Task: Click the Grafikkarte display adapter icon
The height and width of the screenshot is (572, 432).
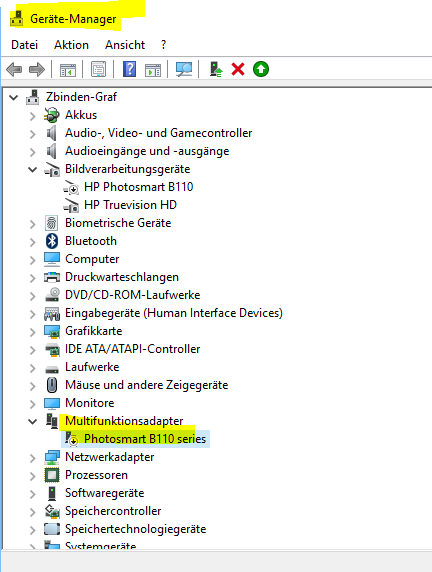Action: point(52,331)
